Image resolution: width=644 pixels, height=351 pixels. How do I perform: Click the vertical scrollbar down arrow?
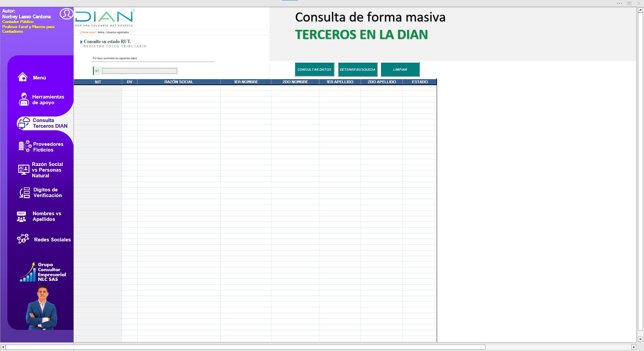640,339
